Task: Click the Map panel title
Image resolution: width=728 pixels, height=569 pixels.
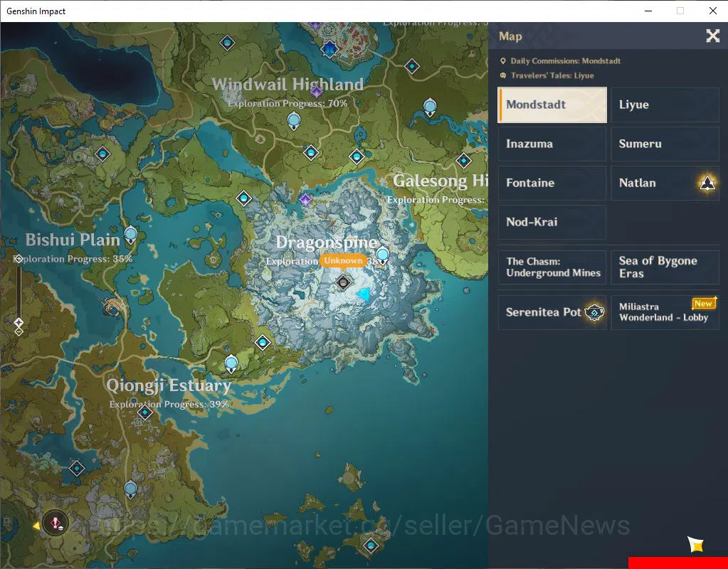Action: tap(510, 36)
